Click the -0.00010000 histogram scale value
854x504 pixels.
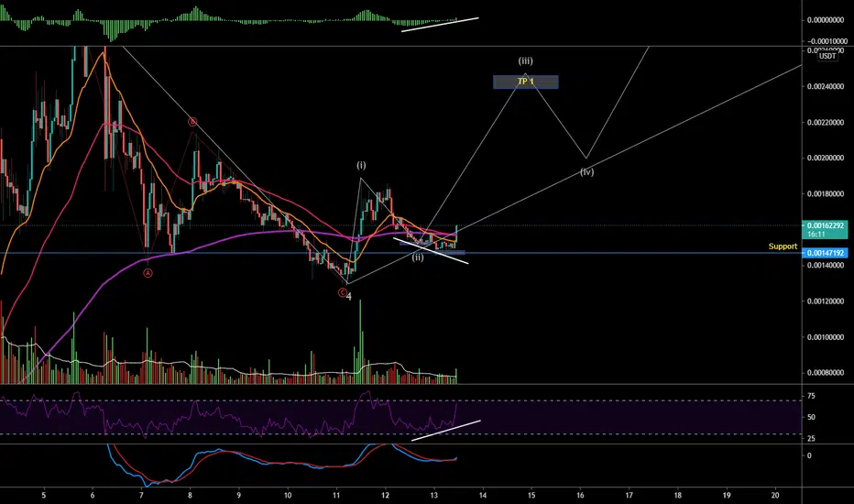(x=827, y=41)
